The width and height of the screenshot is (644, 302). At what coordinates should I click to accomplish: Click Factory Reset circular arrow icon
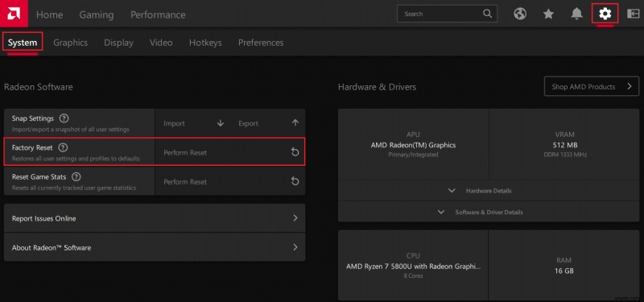pyautogui.click(x=295, y=152)
